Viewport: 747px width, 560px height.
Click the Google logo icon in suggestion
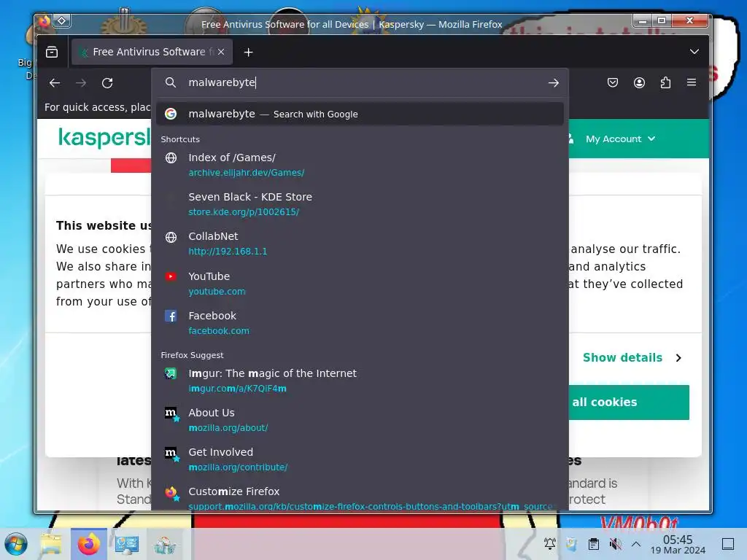click(171, 114)
